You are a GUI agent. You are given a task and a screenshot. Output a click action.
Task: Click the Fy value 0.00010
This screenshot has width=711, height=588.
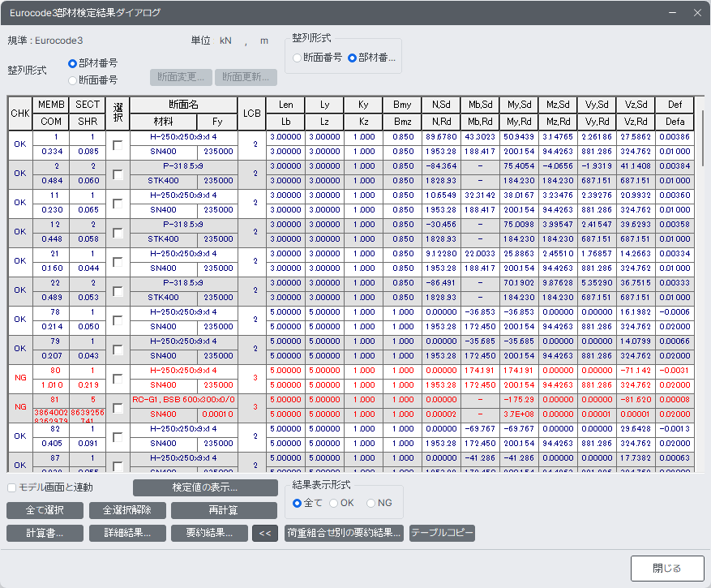pyautogui.click(x=217, y=414)
